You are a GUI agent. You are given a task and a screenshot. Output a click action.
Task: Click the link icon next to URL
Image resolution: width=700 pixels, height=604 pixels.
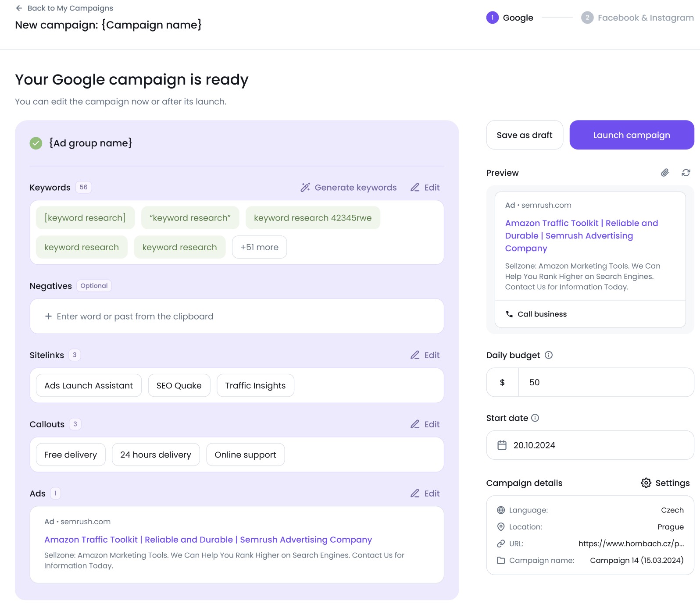tap(501, 544)
